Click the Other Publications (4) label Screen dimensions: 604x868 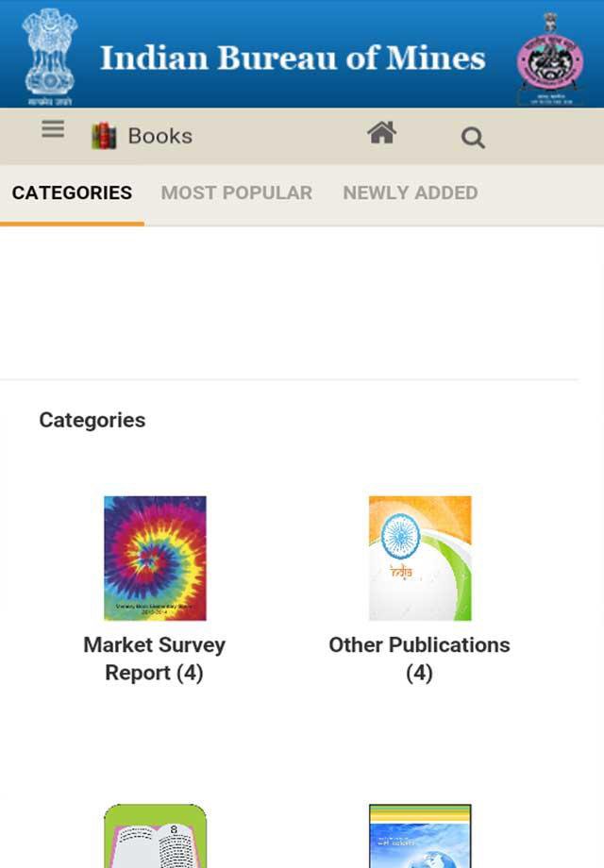pos(419,659)
